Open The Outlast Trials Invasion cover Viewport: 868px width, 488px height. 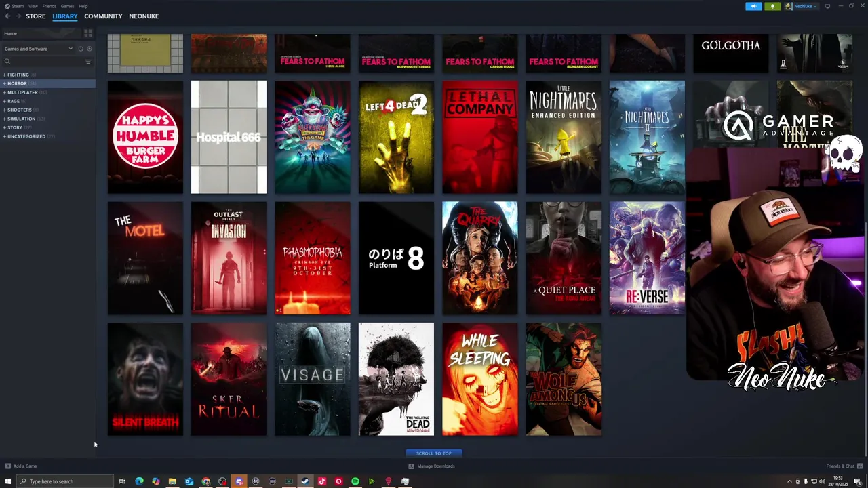pyautogui.click(x=229, y=258)
